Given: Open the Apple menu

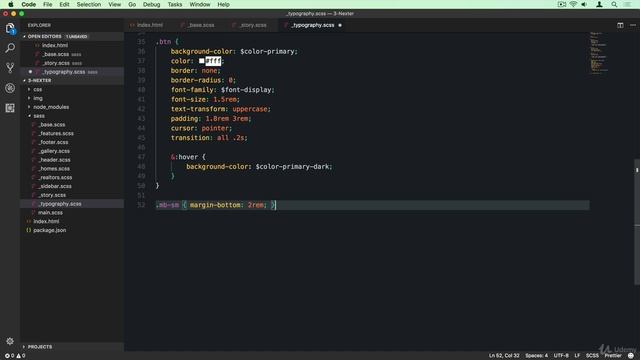Looking at the screenshot, I should pyautogui.click(x=11, y=4).
